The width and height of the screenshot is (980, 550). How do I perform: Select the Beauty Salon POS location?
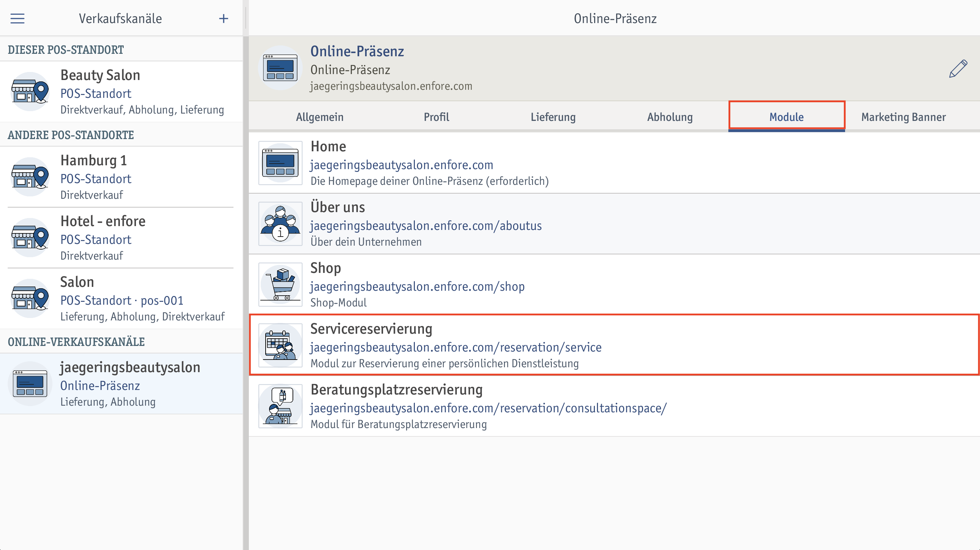click(121, 92)
